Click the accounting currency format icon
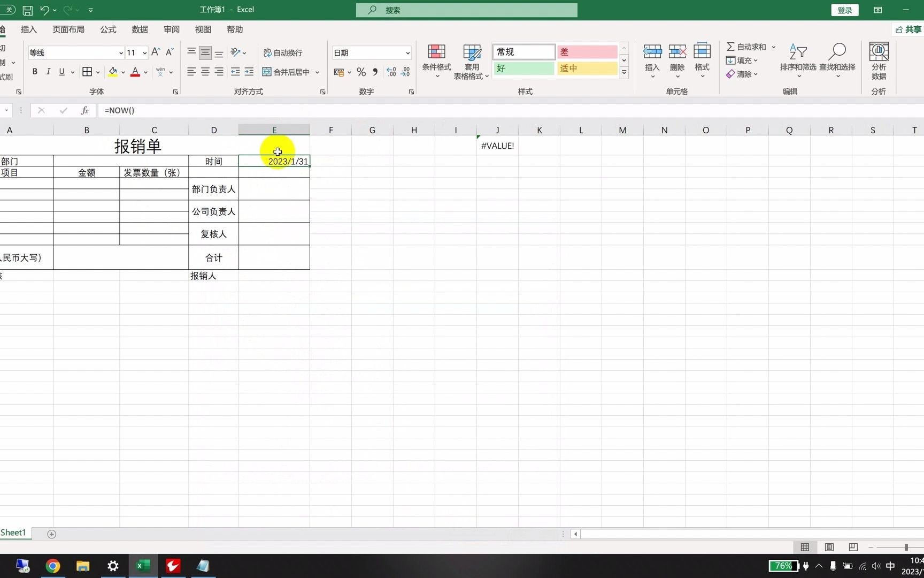924x578 pixels. (339, 72)
